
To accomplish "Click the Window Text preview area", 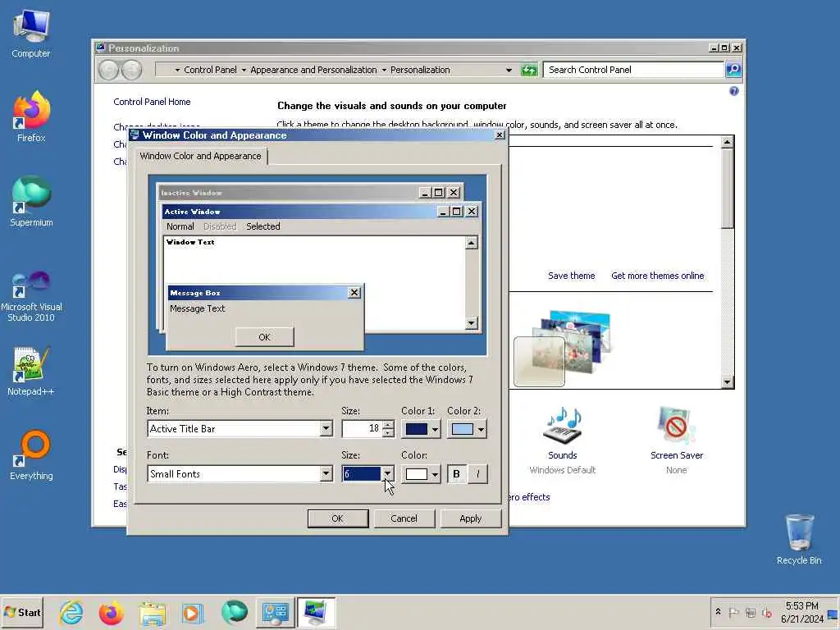I will coord(313,282).
